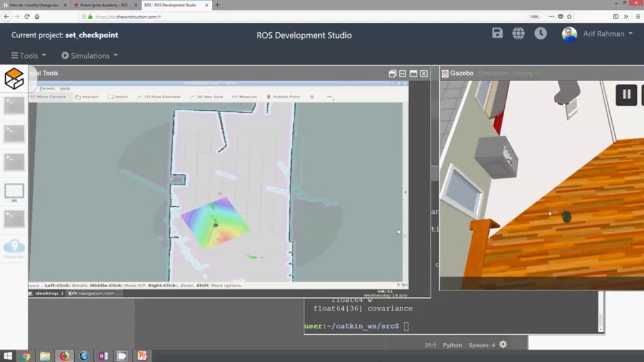Open PowerPoint from the taskbar
The width and height of the screenshot is (644, 362).
click(x=142, y=356)
